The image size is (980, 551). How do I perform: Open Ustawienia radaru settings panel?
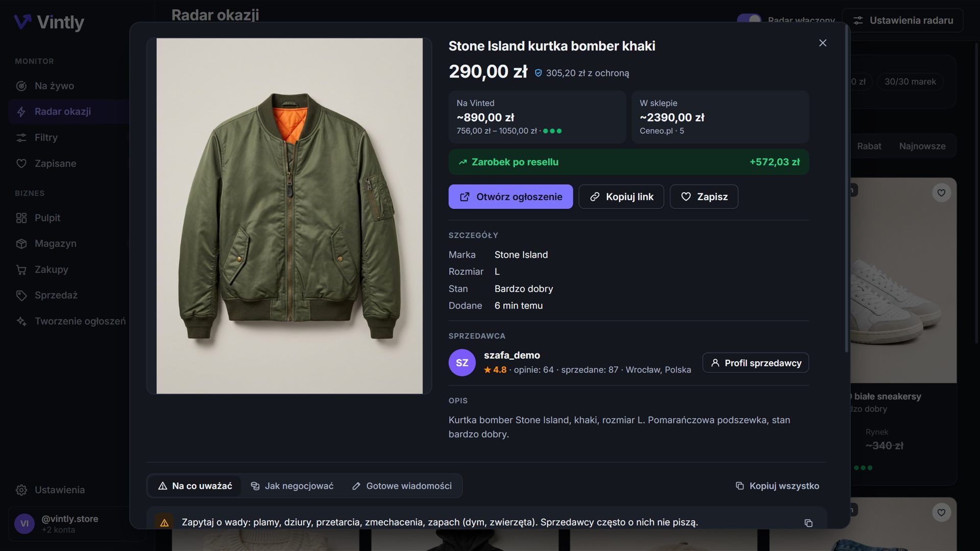pyautogui.click(x=902, y=20)
